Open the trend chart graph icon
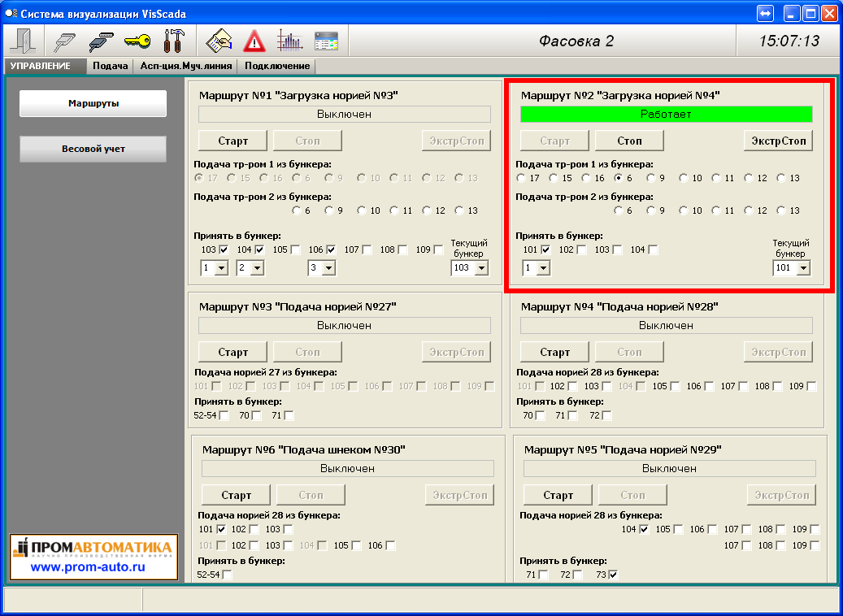Screen dimensions: 843x616 [x=289, y=40]
